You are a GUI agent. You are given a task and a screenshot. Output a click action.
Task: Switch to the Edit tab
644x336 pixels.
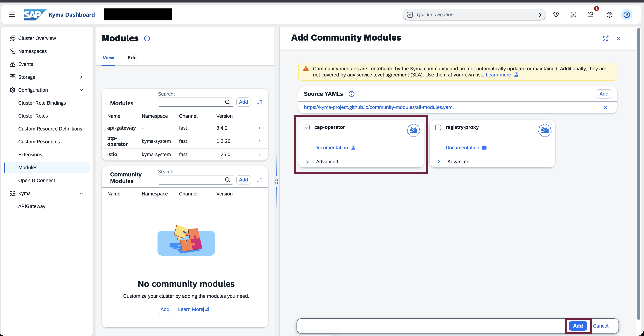click(x=132, y=58)
